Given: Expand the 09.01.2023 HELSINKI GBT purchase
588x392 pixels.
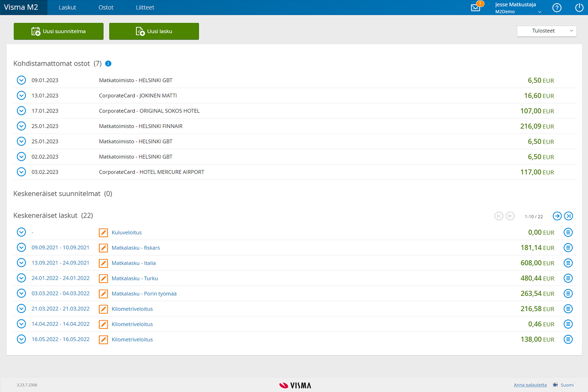Looking at the screenshot, I should (22, 80).
